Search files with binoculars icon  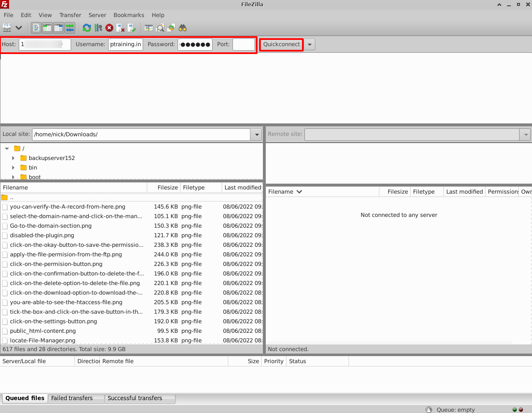coord(183,28)
